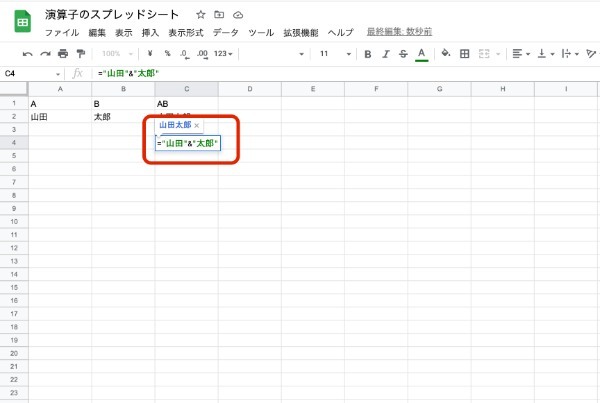Redo the last action
Image resolution: width=600 pixels, height=403 pixels.
coord(45,54)
